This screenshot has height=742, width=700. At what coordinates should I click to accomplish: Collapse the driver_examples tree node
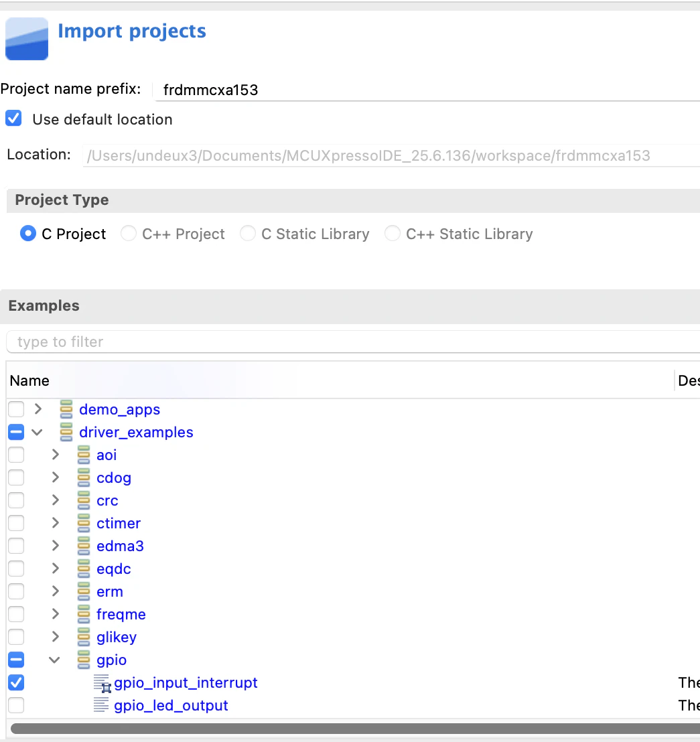coord(37,432)
